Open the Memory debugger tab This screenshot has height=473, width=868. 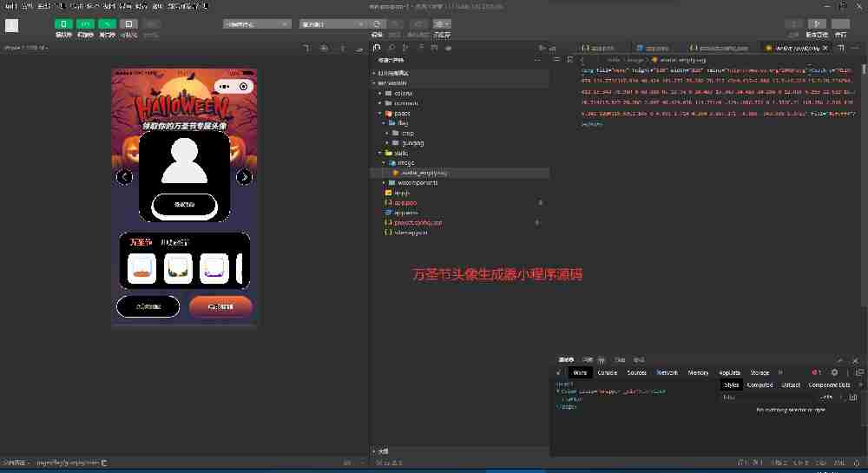pyautogui.click(x=698, y=372)
